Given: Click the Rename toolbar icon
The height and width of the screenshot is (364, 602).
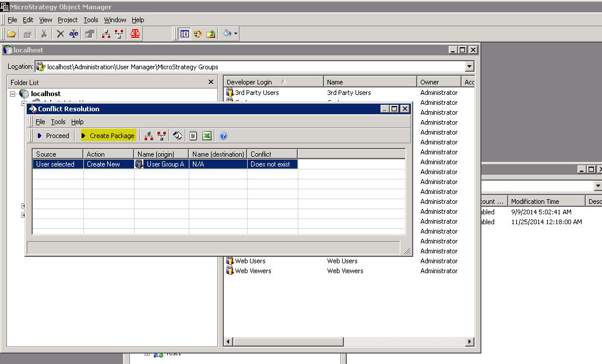Looking at the screenshot, I should point(73,33).
